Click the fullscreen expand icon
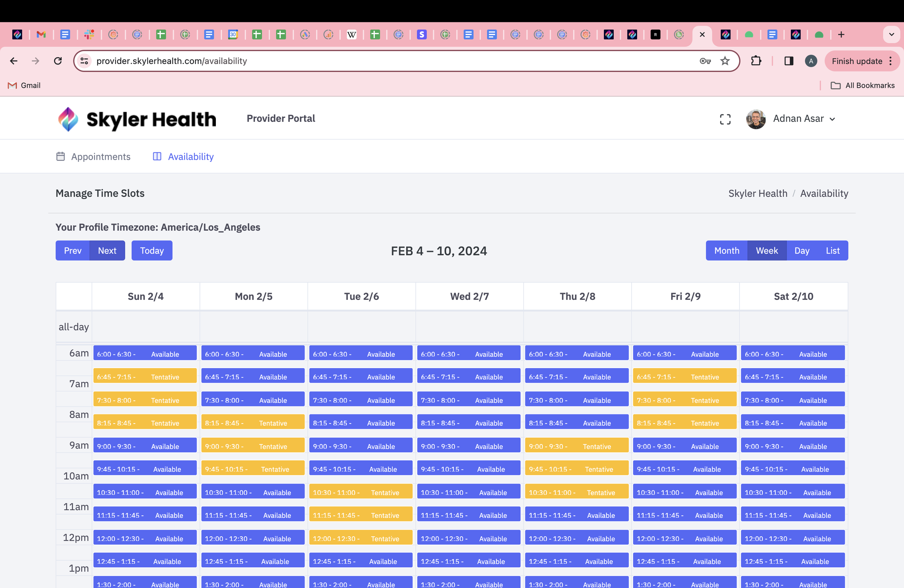The width and height of the screenshot is (904, 588). pyautogui.click(x=725, y=119)
